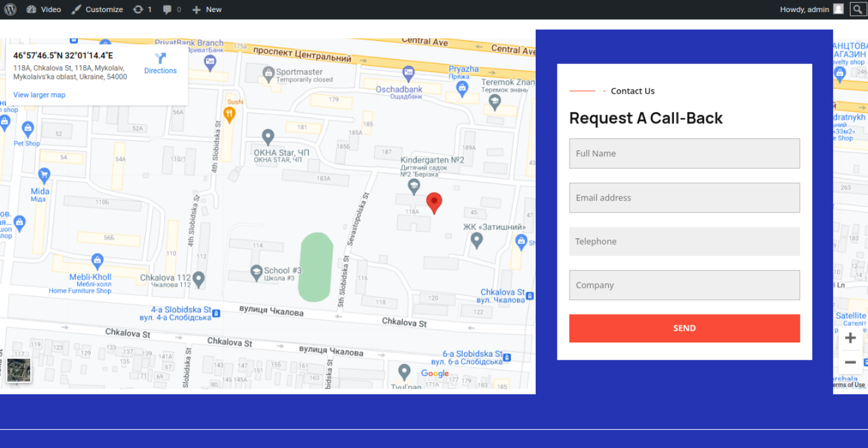Click the Oschadbank map marker
Screen dimensions: 868x448
pos(408,74)
